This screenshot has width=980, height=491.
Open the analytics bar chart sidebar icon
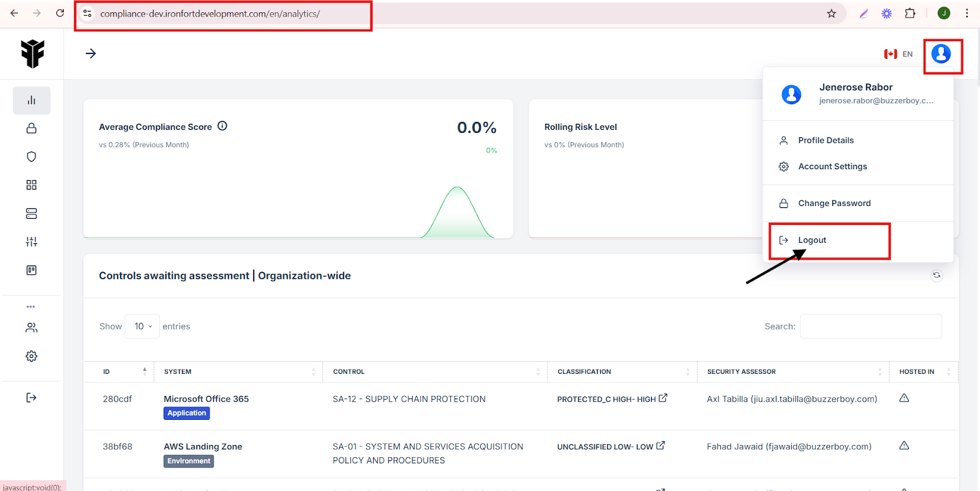31,101
